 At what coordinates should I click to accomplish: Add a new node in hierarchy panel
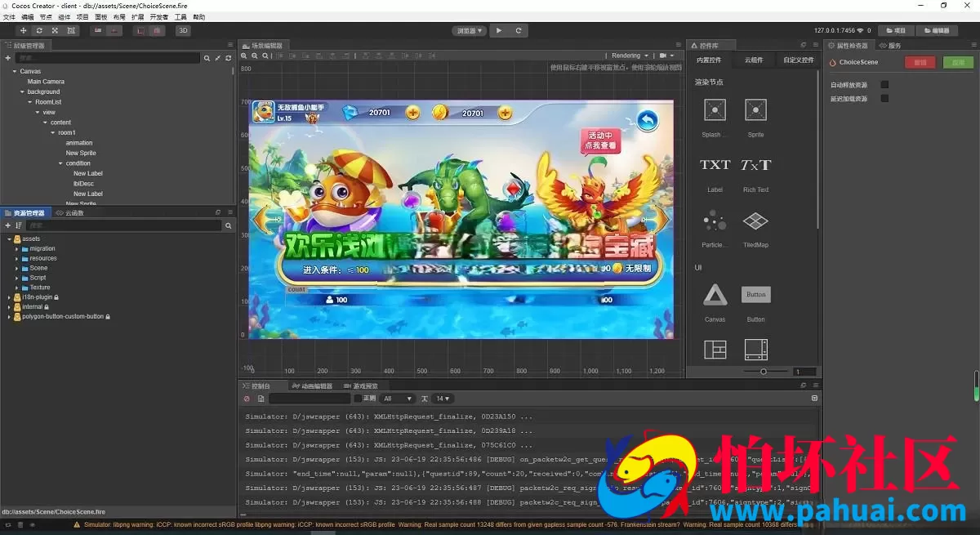coord(7,58)
